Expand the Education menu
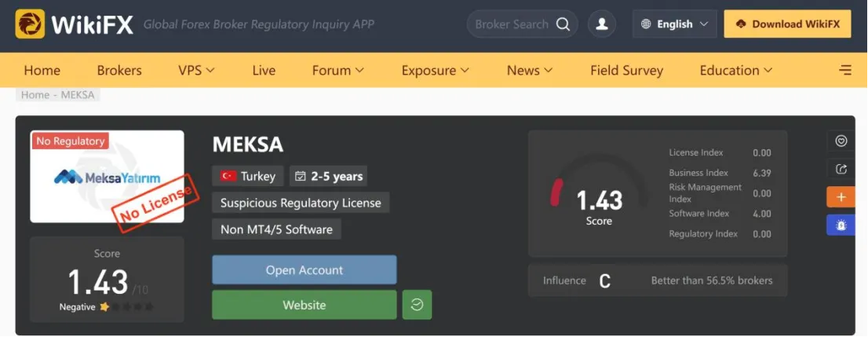 735,71
